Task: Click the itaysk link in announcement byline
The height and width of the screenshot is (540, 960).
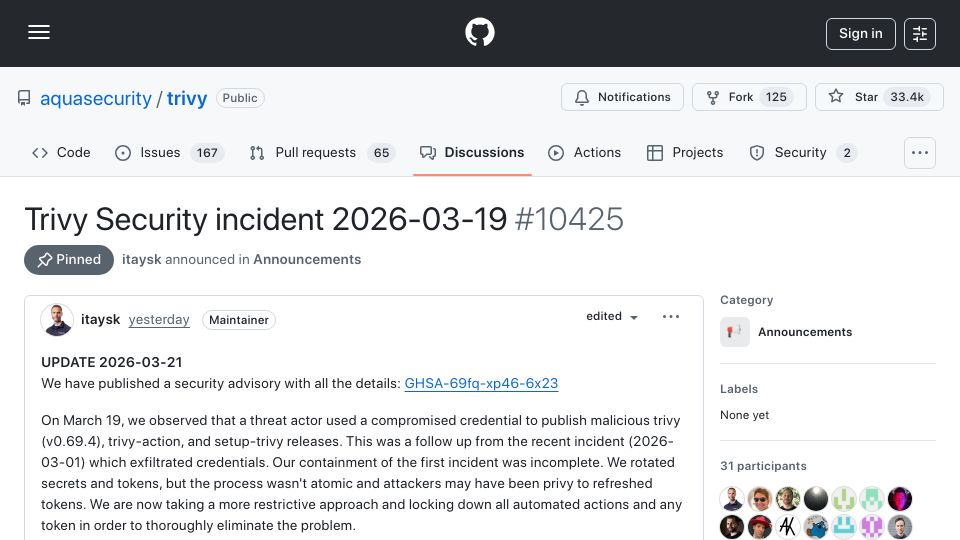Action: [141, 260]
